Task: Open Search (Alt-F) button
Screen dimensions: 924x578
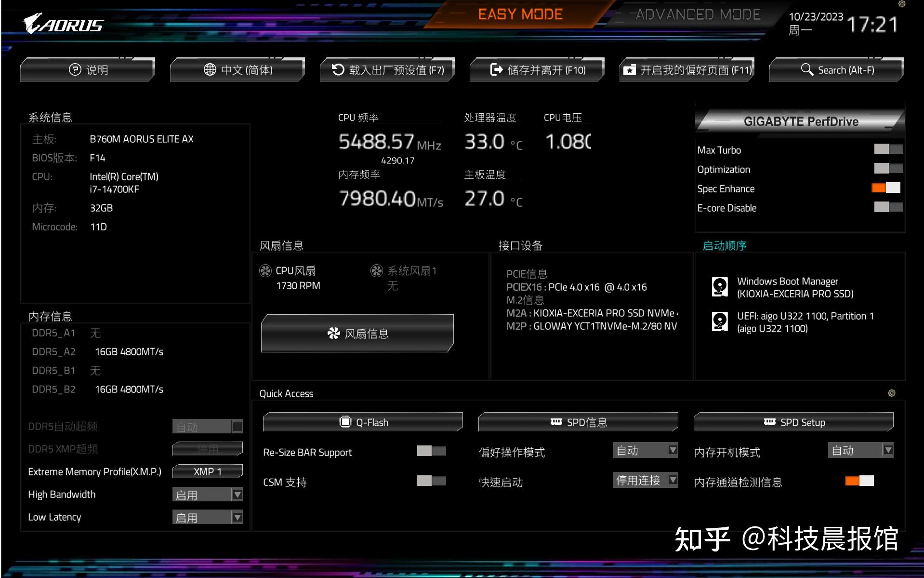Action: (x=837, y=70)
